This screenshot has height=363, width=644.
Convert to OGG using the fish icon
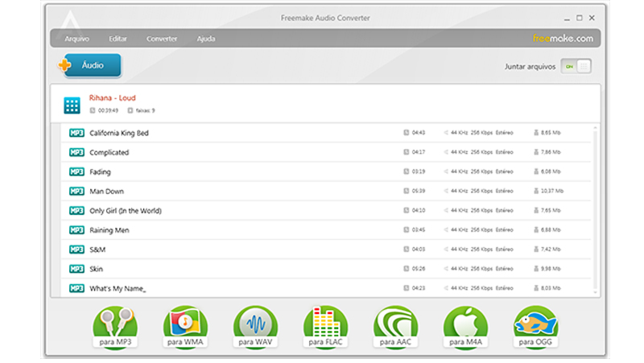pyautogui.click(x=535, y=328)
